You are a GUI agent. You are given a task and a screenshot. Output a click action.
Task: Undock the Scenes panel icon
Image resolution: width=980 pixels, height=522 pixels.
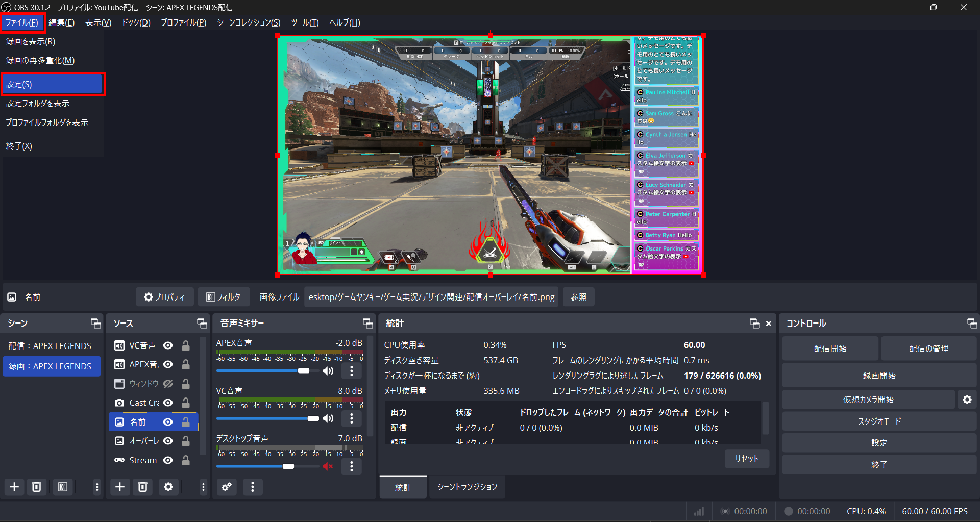pos(95,323)
